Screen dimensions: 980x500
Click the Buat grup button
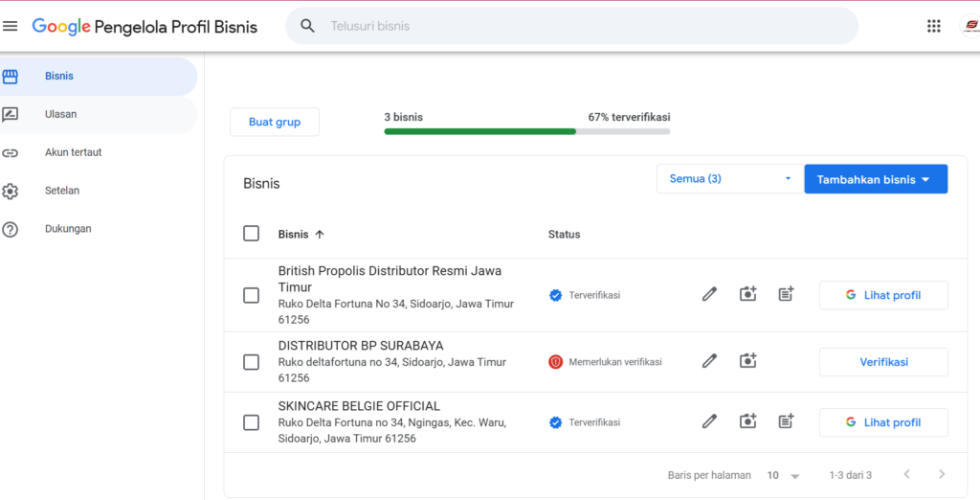click(275, 122)
